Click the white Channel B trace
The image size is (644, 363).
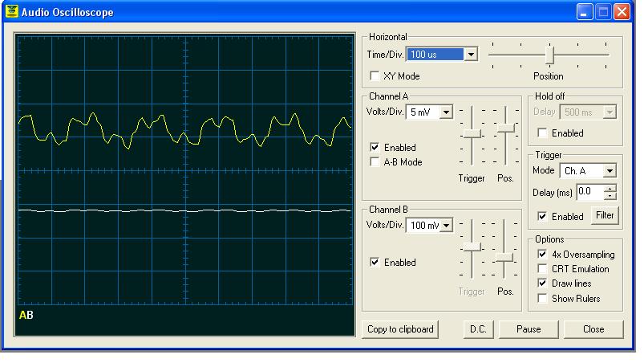184,211
